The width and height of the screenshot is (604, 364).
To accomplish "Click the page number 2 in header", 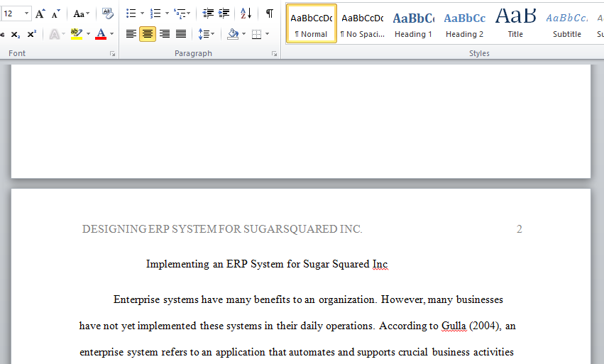I will coord(520,229).
